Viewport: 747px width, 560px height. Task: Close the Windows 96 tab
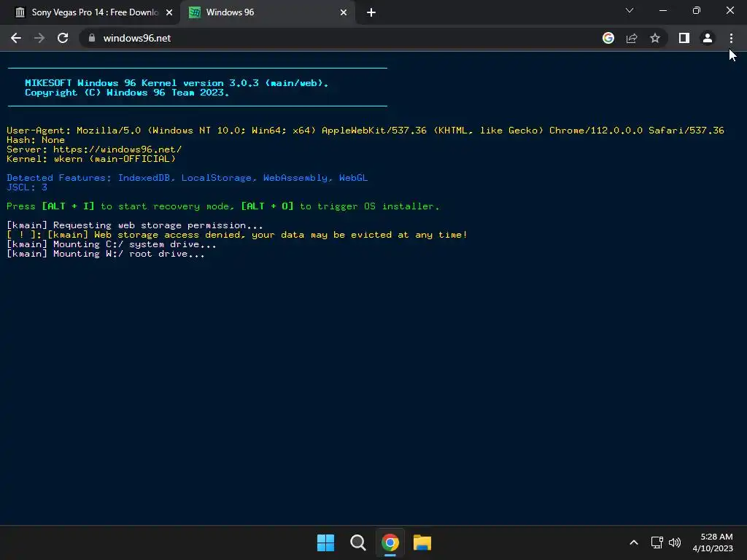pos(344,12)
